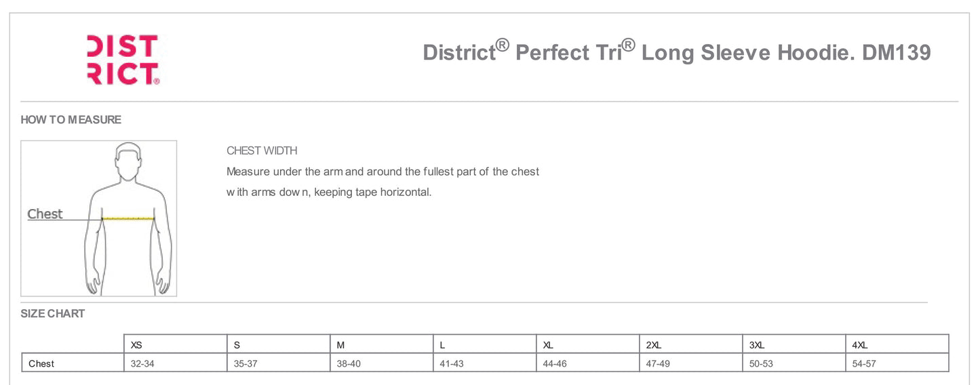Click the SIZE CHART heading

point(53,313)
